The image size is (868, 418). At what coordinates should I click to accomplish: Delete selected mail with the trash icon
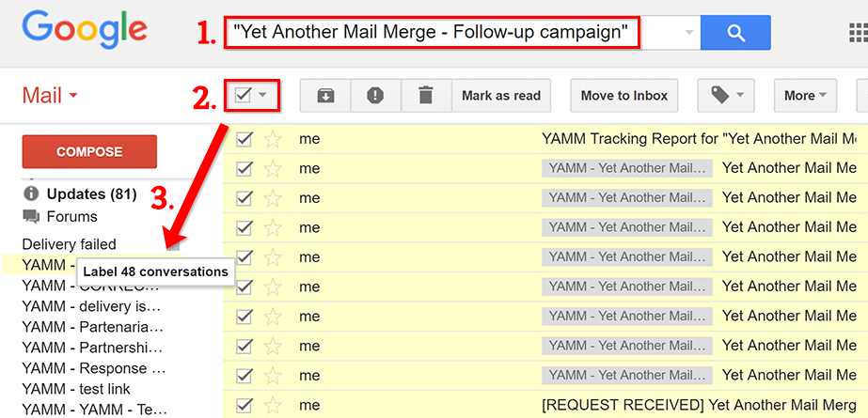[x=426, y=96]
